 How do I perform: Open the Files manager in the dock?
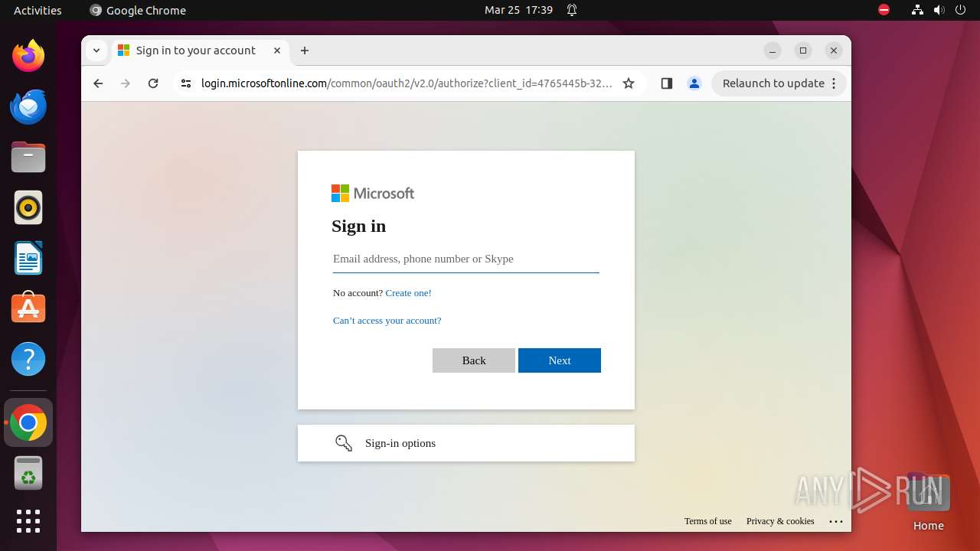28,157
